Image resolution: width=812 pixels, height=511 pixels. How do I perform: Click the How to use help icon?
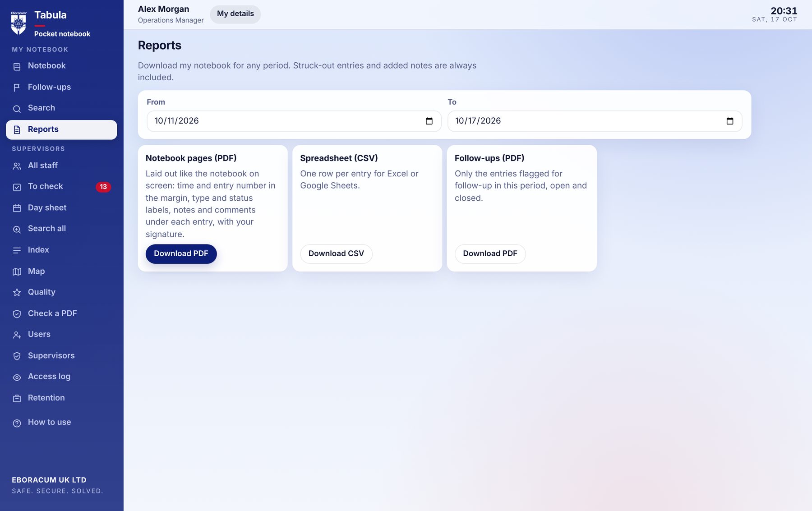coord(17,423)
